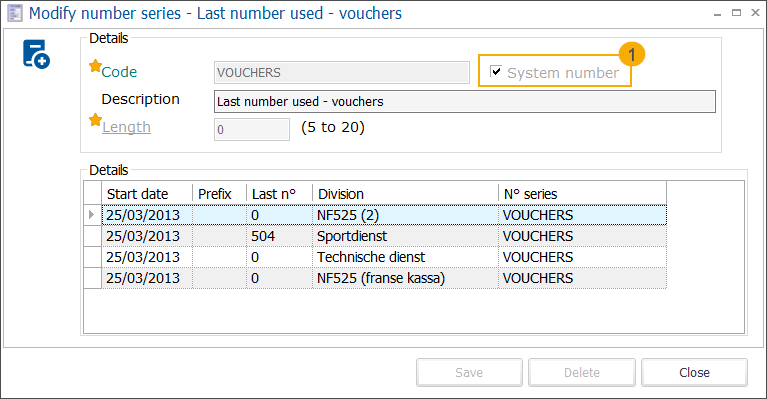Screen dimensions: 767x399
Task: Click the number series document icon
Action: (36, 54)
